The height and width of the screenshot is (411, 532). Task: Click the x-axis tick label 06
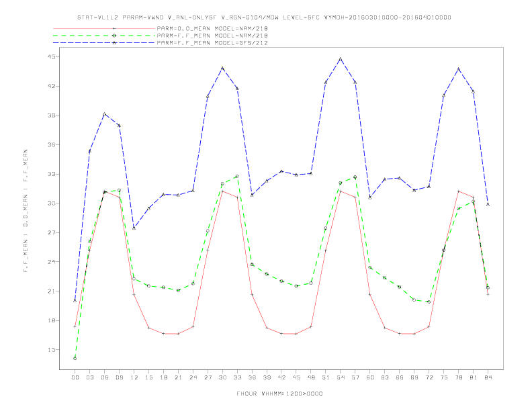point(105,377)
